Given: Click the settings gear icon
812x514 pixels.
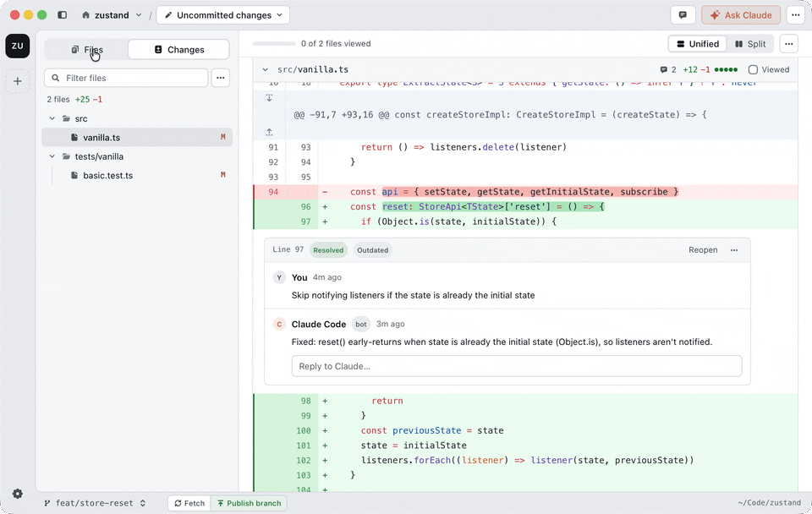Looking at the screenshot, I should click(18, 494).
